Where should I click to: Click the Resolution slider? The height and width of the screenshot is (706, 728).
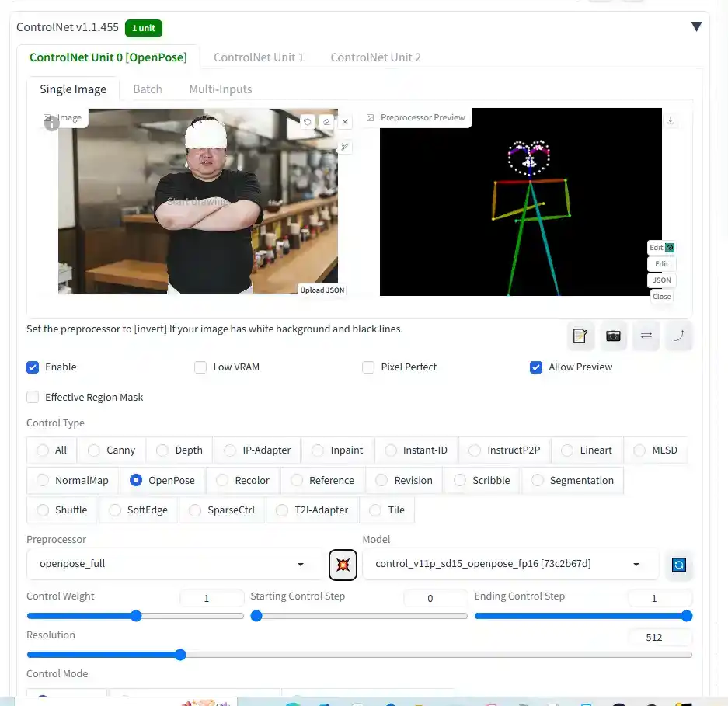point(360,655)
